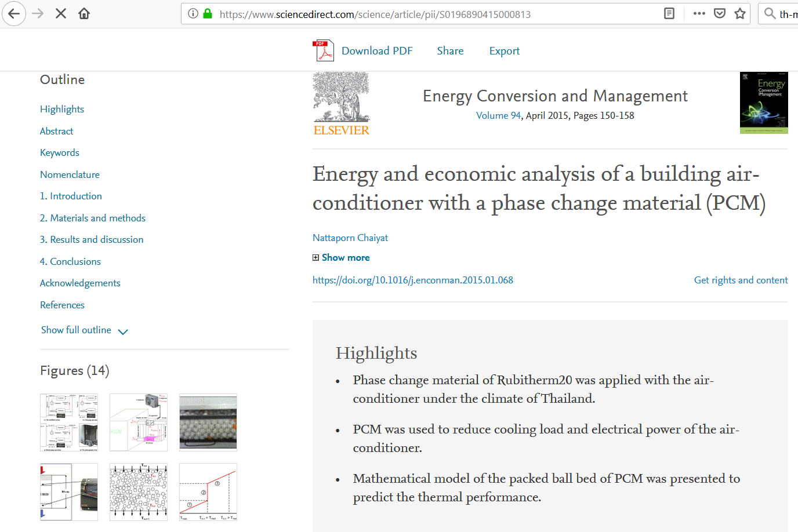798x532 pixels.
Task: Open the Export option
Action: click(x=505, y=51)
